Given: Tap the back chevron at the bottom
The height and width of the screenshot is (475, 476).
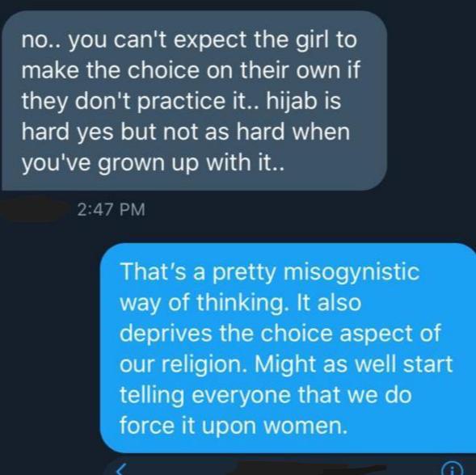Looking at the screenshot, I should 120,470.
